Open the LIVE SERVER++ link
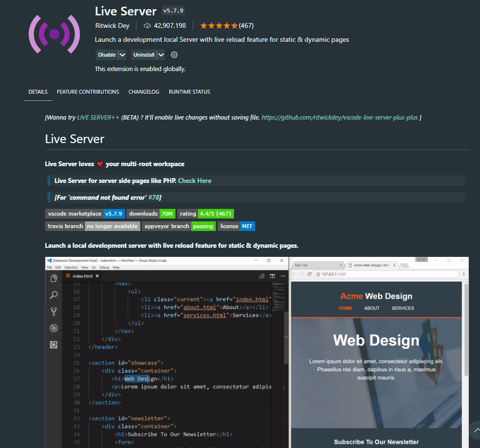The image size is (480, 448). tap(98, 118)
